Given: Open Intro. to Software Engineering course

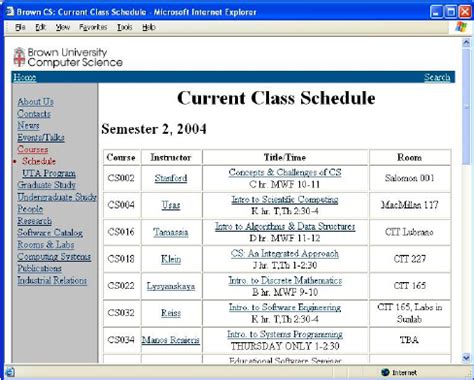Looking at the screenshot, I should [285, 307].
